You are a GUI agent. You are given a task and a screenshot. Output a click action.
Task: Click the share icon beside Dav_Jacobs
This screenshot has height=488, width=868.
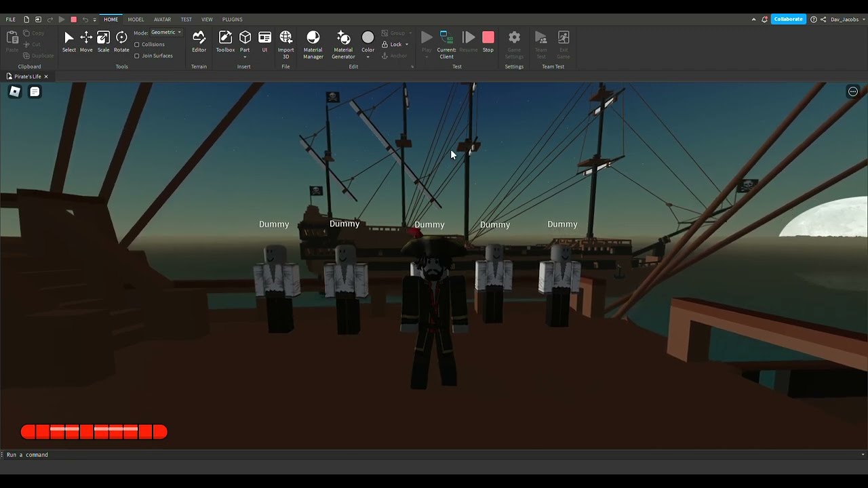point(823,20)
